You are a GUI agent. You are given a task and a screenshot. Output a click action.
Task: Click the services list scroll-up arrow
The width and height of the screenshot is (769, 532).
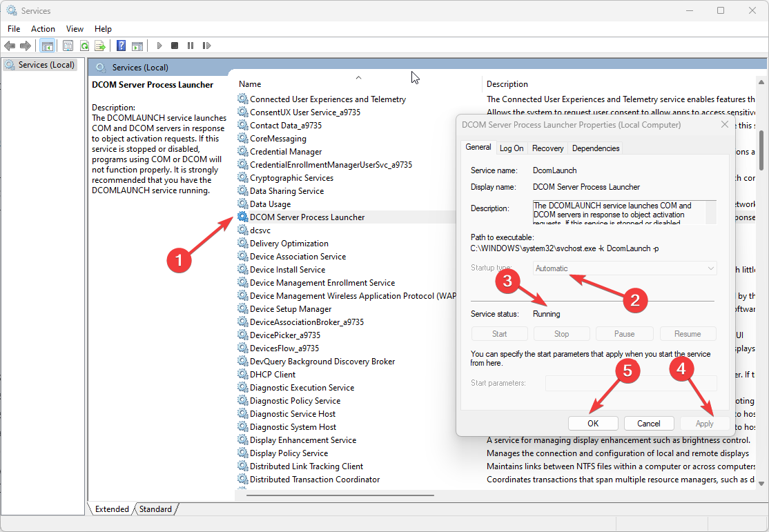[761, 82]
